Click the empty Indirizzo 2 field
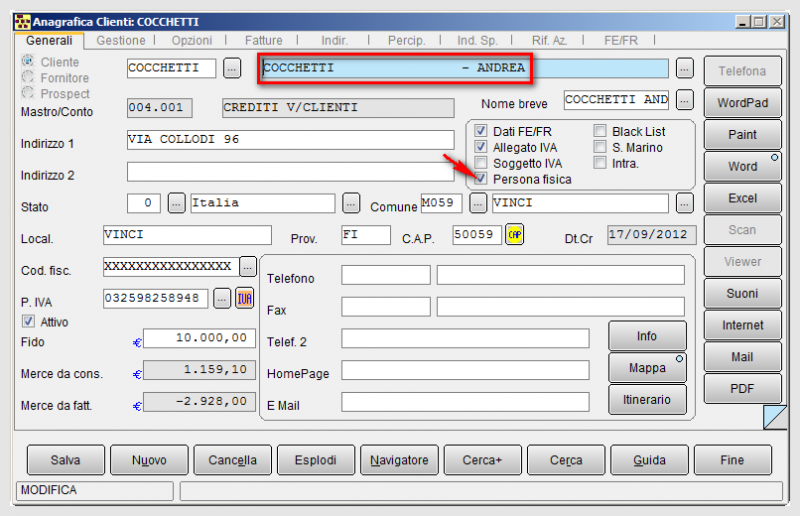The image size is (800, 516). coord(290,171)
